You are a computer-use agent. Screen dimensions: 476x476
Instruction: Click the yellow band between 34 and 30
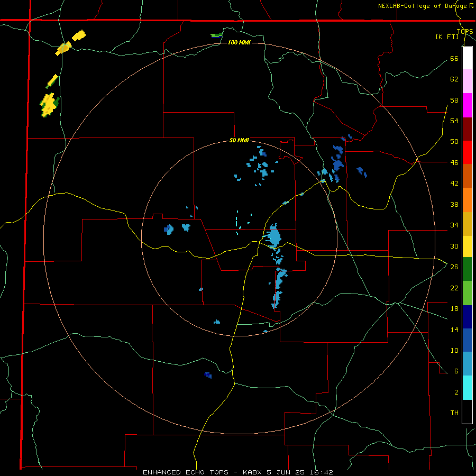pos(467,246)
